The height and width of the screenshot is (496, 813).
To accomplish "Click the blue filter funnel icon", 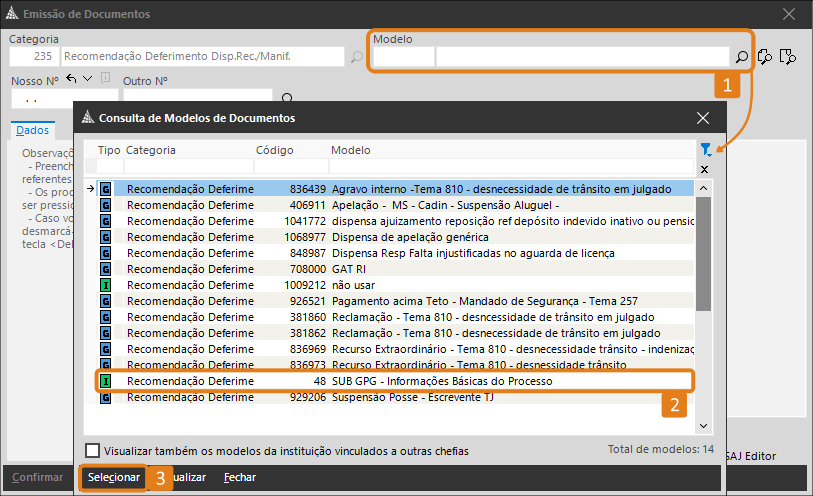I will [x=705, y=150].
